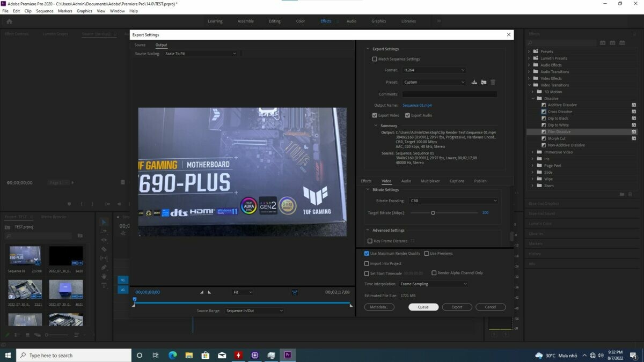644x362 pixels.
Task: Open the Premiere Pro taskbar icon
Action: (288, 355)
